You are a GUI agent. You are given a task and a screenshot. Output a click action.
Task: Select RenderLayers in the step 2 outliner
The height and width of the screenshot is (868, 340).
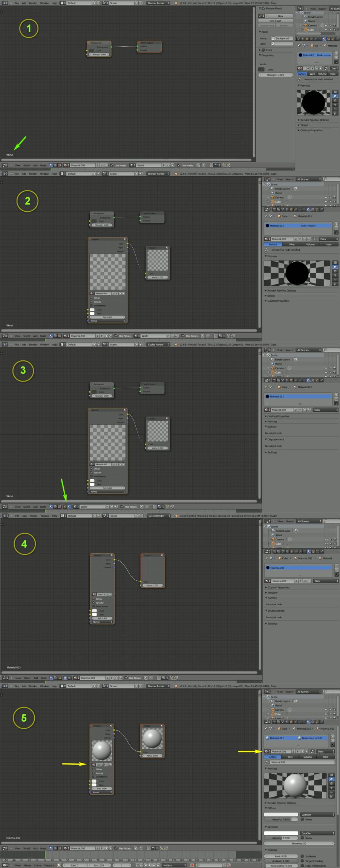click(x=282, y=189)
